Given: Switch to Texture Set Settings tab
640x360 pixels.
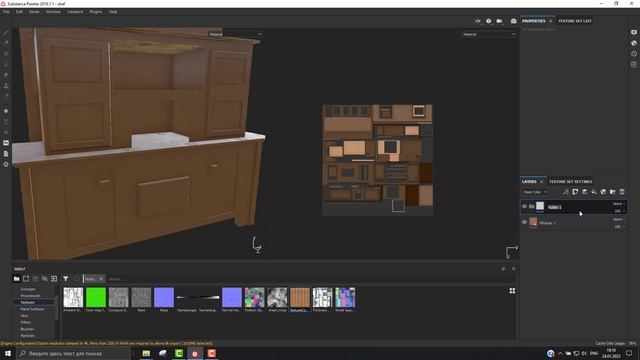Looking at the screenshot, I should pyautogui.click(x=571, y=182).
